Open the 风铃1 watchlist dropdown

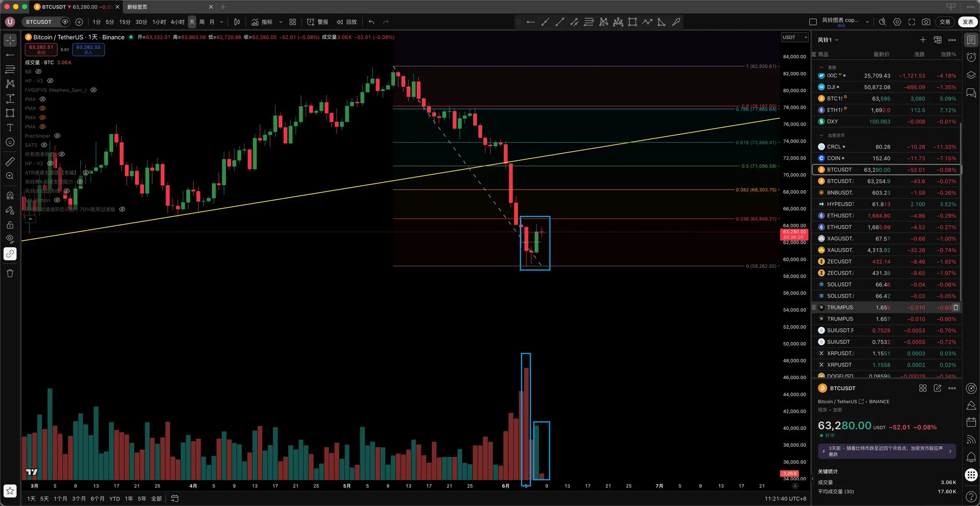coord(828,40)
